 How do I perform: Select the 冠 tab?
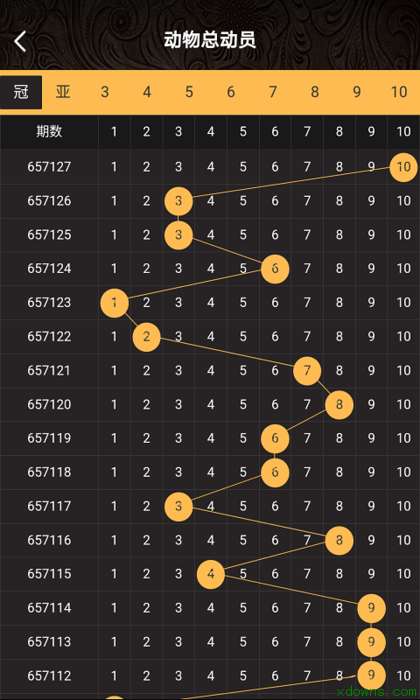click(x=21, y=92)
